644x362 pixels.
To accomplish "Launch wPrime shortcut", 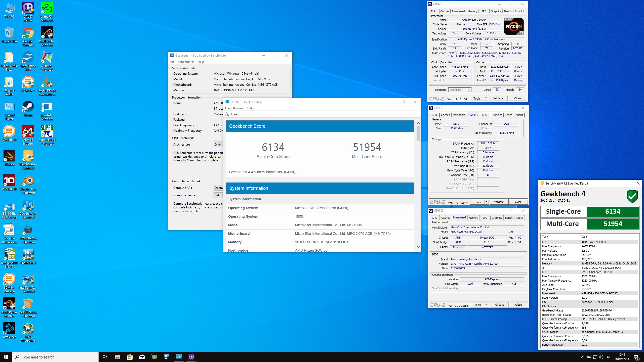I will click(47, 61).
